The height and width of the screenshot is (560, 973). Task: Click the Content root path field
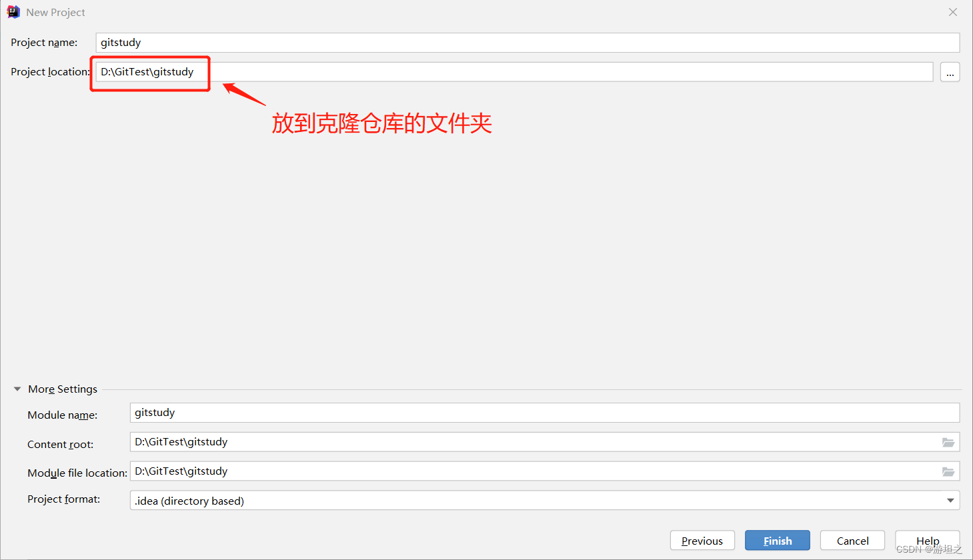(545, 442)
